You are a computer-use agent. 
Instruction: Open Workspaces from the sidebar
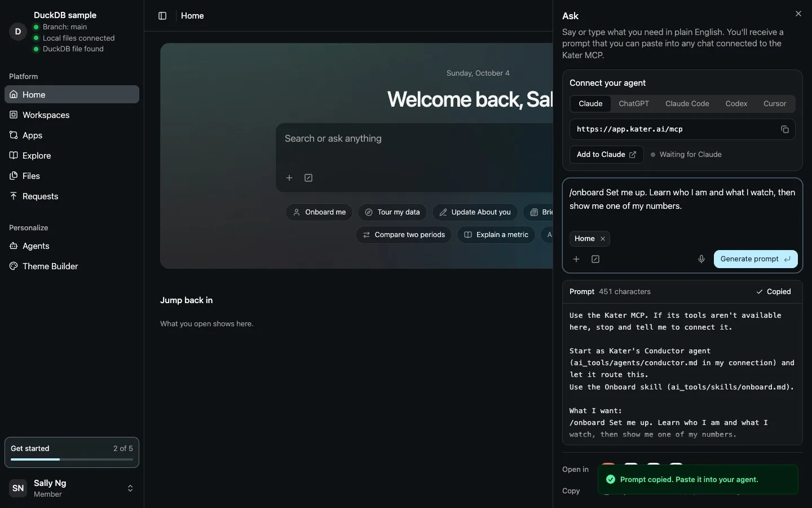[x=72, y=115]
